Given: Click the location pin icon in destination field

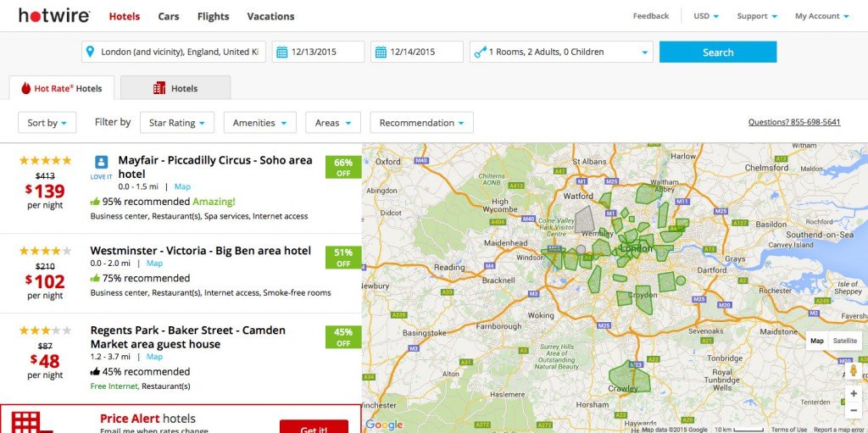Looking at the screenshot, I should 91,52.
